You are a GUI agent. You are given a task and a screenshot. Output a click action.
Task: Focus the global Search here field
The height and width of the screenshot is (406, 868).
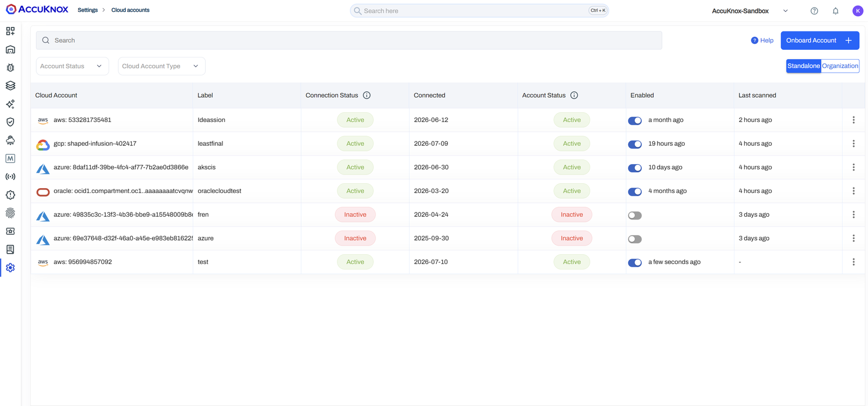pyautogui.click(x=479, y=11)
